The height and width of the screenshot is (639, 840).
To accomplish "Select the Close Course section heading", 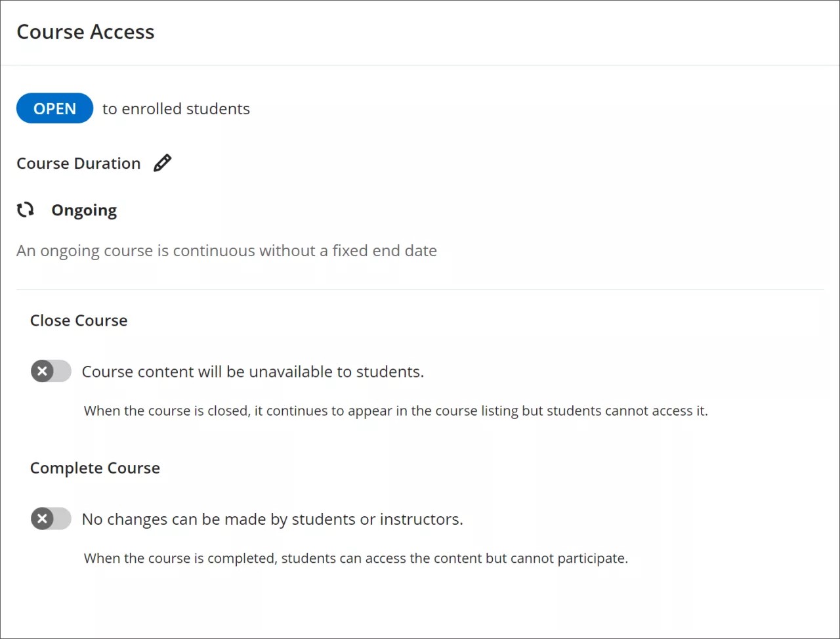I will (x=78, y=320).
